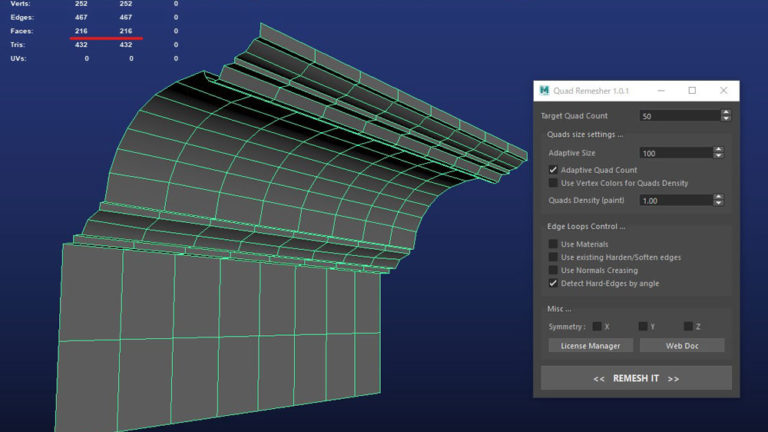Screen dimensions: 768x432
Task: Enable X axis symmetry
Action: coord(597,326)
